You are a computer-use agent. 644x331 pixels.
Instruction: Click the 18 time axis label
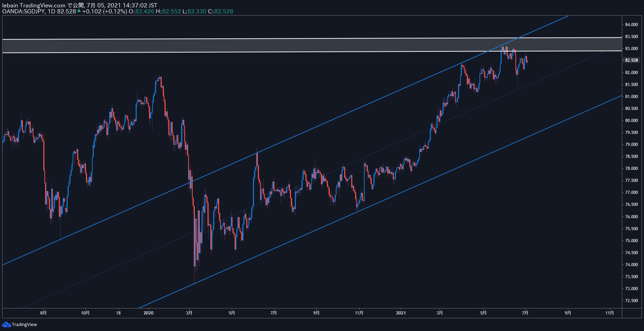[x=118, y=313]
